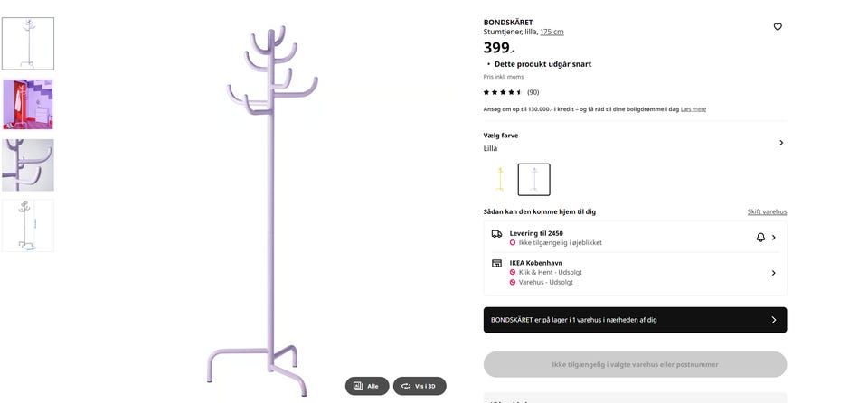The height and width of the screenshot is (403, 868).
Task: Click the IKEA København store icon
Action: coord(496,263)
